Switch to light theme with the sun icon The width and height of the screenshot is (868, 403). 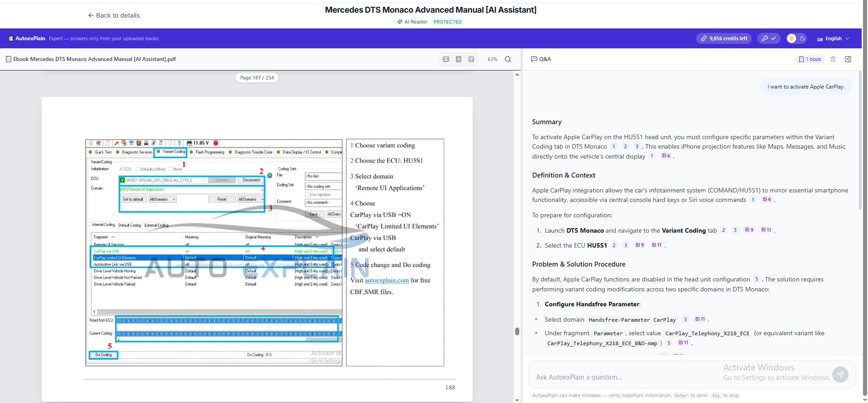(792, 38)
